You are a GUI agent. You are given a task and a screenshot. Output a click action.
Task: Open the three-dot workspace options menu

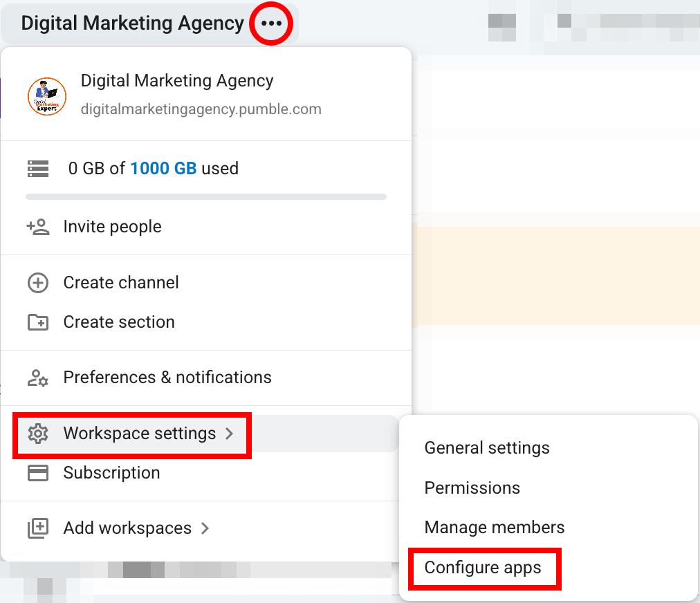[270, 23]
